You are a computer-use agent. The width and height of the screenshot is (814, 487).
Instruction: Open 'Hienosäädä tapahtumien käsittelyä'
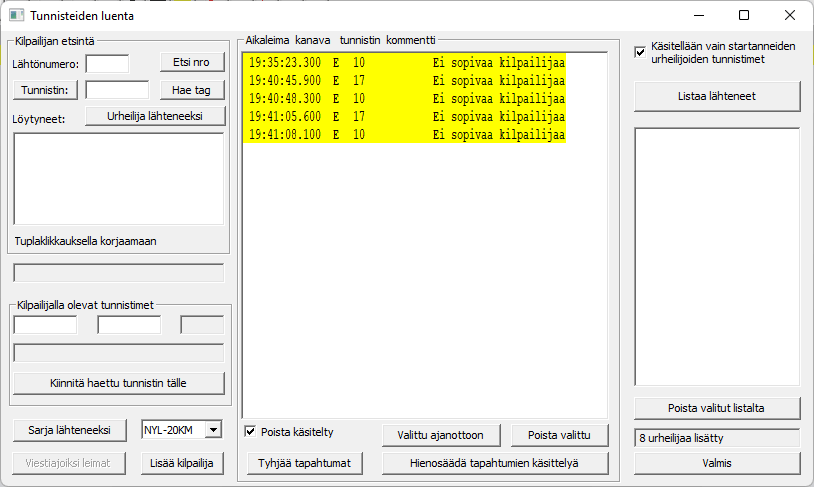pyautogui.click(x=494, y=463)
